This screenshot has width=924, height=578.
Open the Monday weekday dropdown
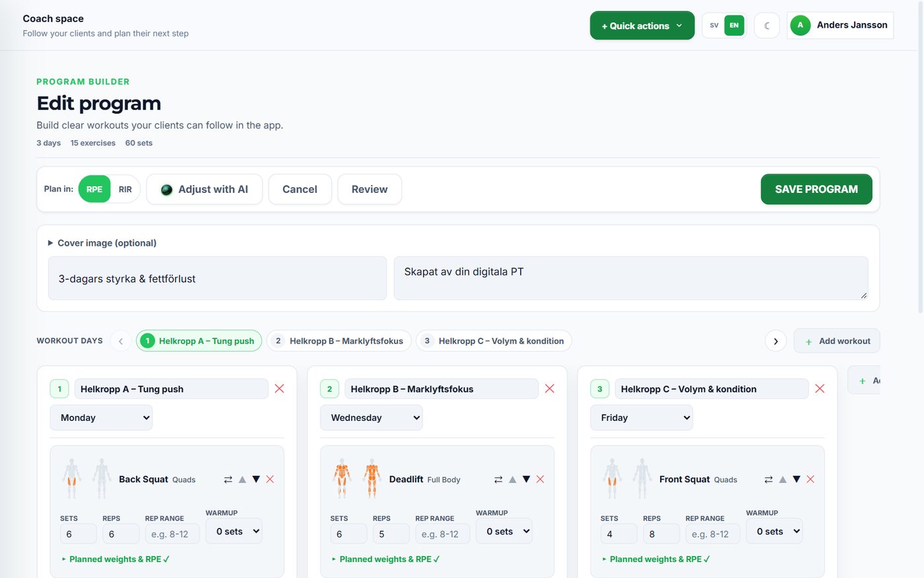click(x=102, y=417)
